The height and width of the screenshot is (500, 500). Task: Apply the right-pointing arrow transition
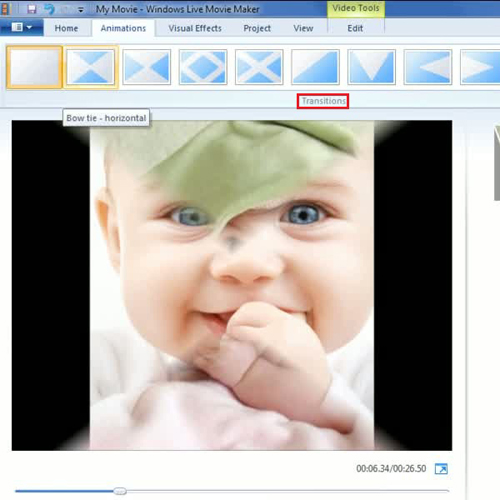pos(480,67)
